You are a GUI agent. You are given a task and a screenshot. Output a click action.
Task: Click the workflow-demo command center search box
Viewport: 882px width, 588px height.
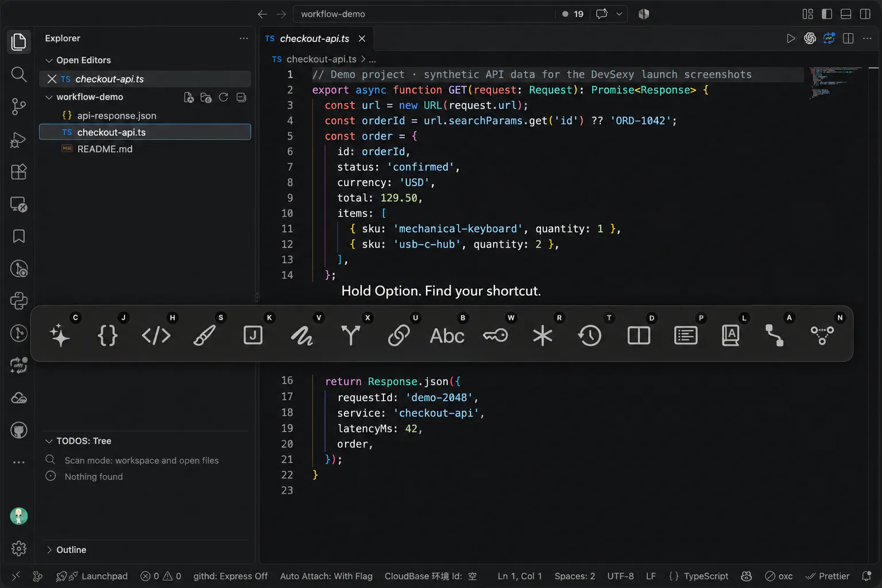pyautogui.click(x=425, y=14)
